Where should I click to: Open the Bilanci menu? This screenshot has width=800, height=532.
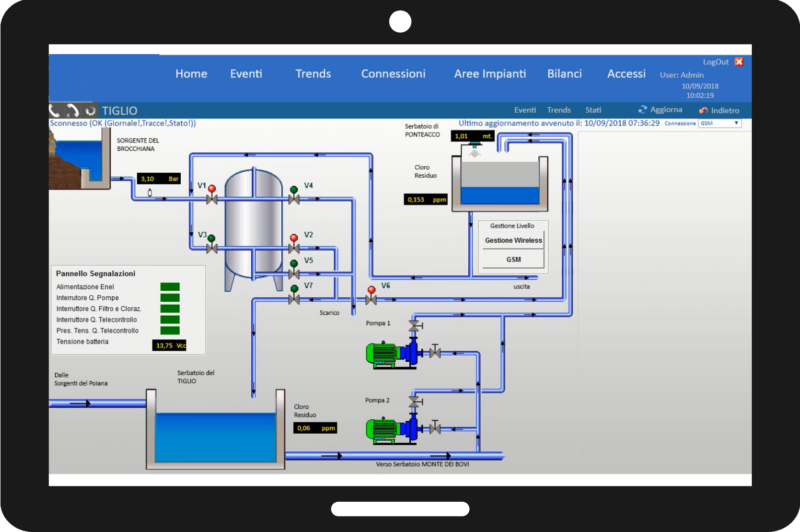coord(565,73)
